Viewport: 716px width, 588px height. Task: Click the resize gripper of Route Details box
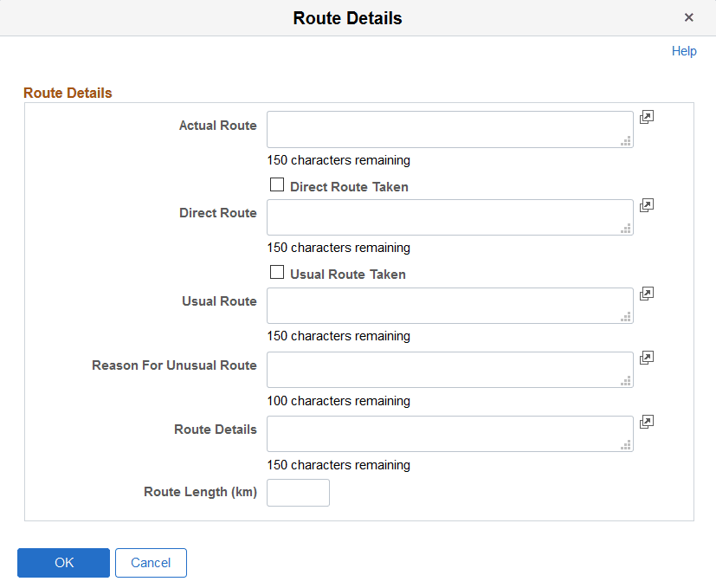[x=625, y=446]
